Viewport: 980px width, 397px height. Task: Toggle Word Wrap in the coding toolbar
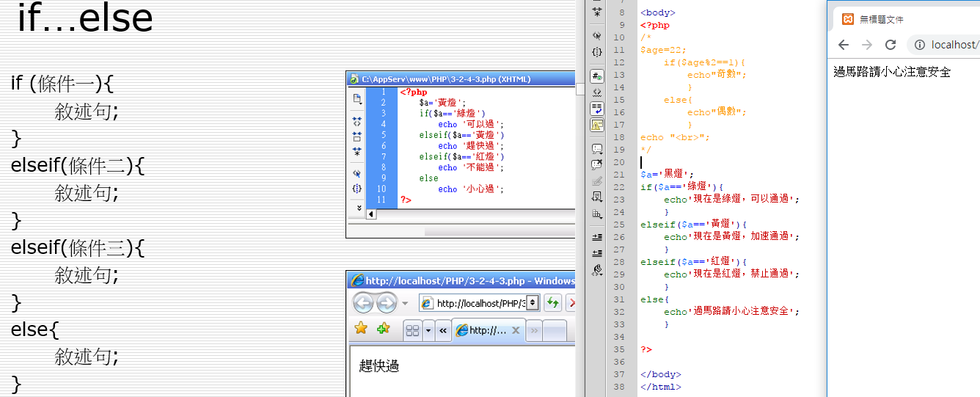tap(597, 109)
